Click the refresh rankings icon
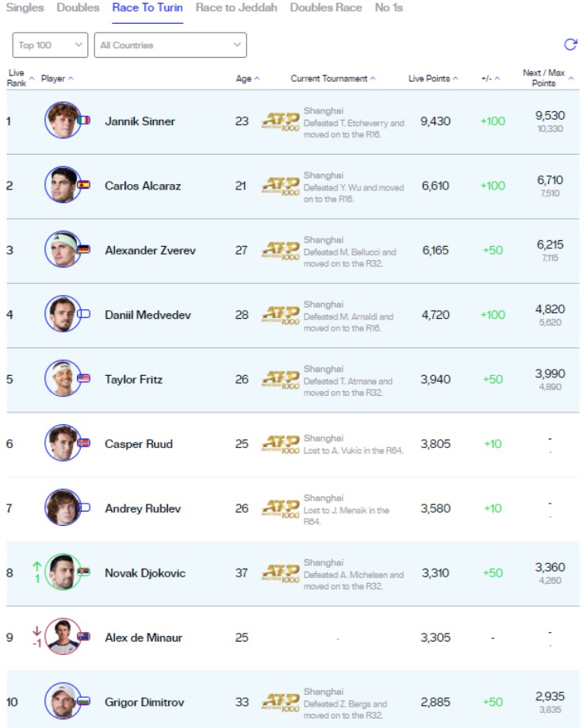The width and height of the screenshot is (587, 728). tap(570, 44)
